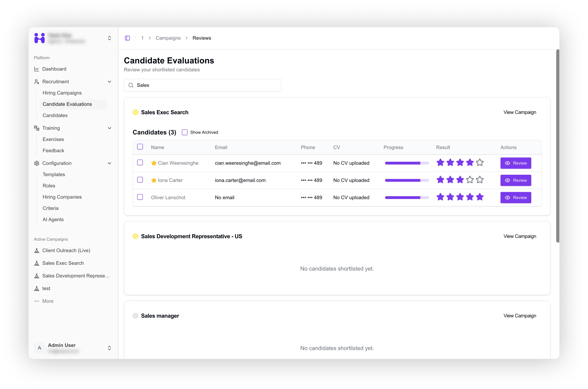Open AI Agents under Configuration

53,219
